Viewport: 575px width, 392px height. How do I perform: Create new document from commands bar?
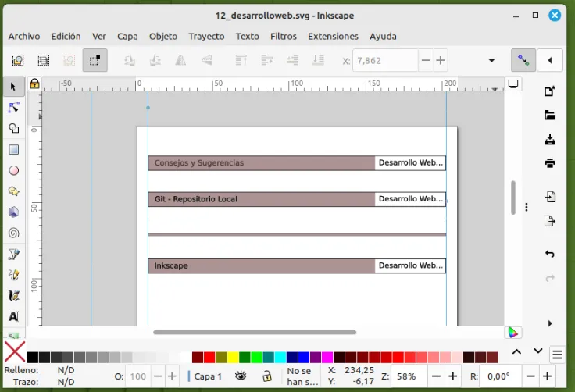tap(550, 91)
